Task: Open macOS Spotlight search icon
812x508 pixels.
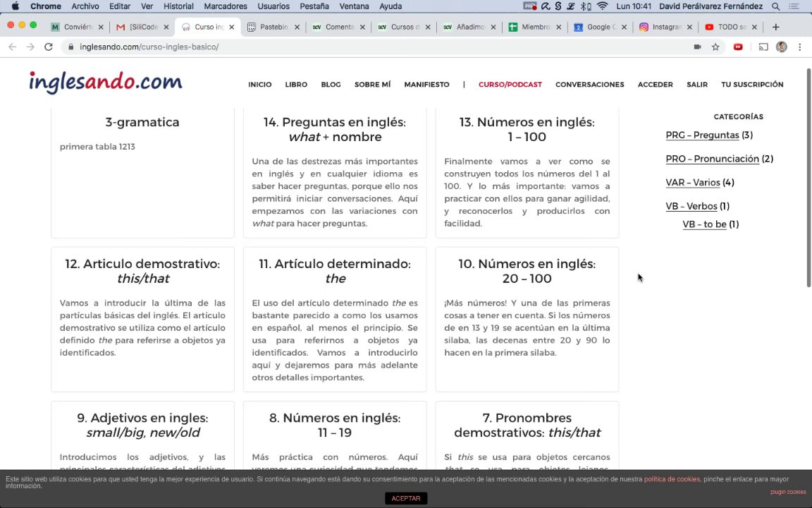Action: pos(775,6)
